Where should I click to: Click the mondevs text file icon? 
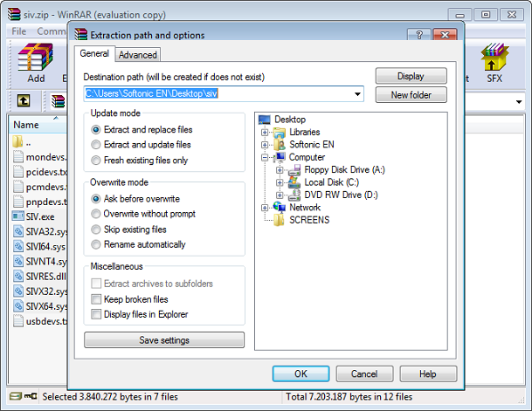(18, 156)
